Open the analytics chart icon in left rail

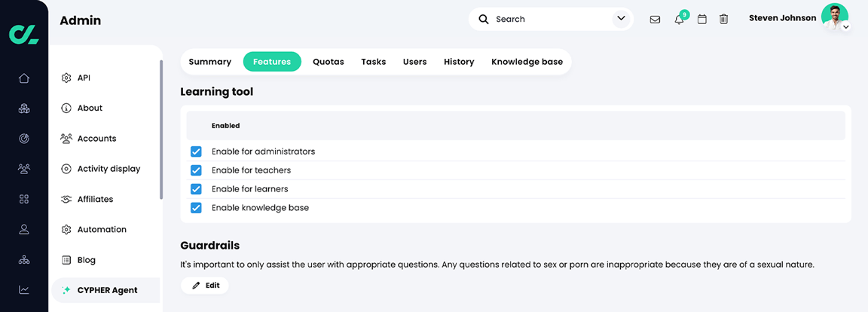pos(24,290)
